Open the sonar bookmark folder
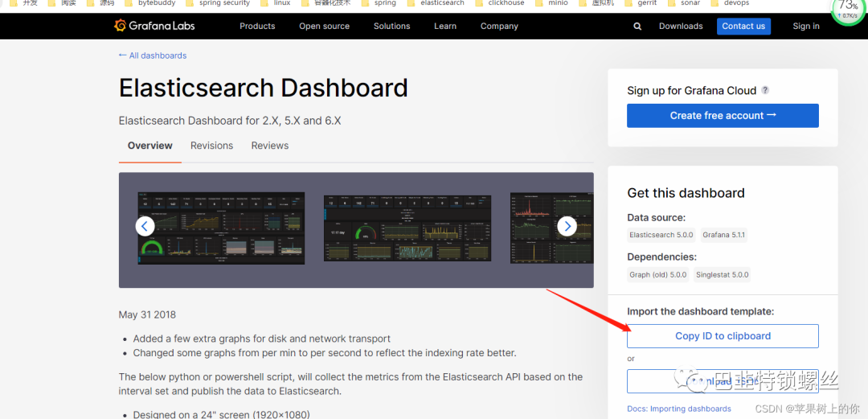 684,2
